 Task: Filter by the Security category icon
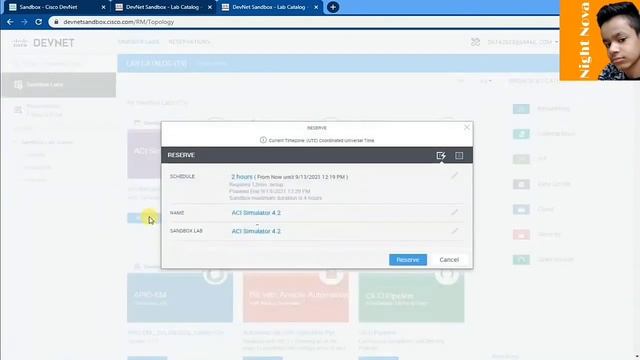pyautogui.click(x=521, y=235)
